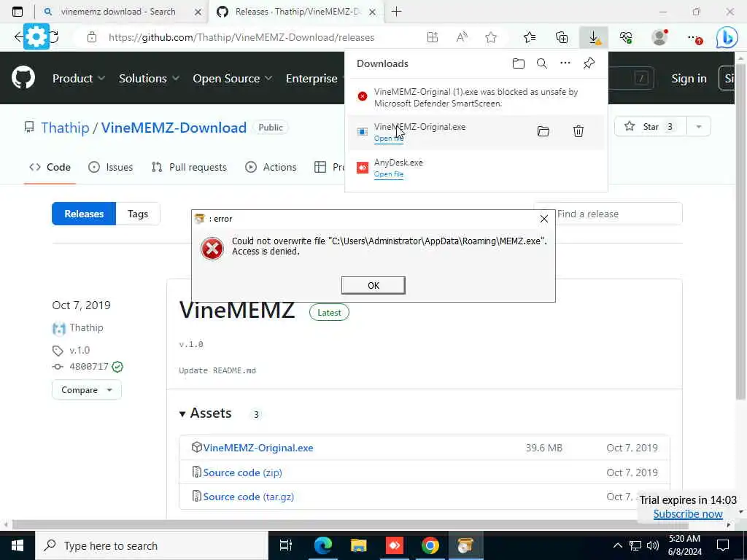The width and height of the screenshot is (747, 560).
Task: Download the VineMEMZ-Original.exe asset
Action: click(x=258, y=448)
